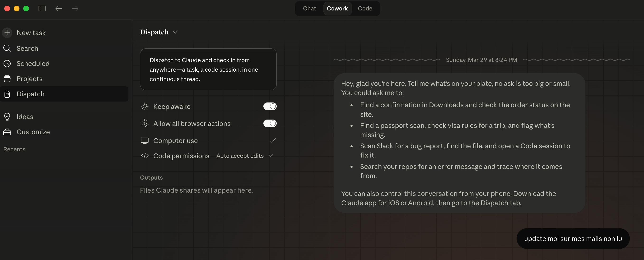This screenshot has height=260, width=644.
Task: Start a New task
Action: point(65,33)
